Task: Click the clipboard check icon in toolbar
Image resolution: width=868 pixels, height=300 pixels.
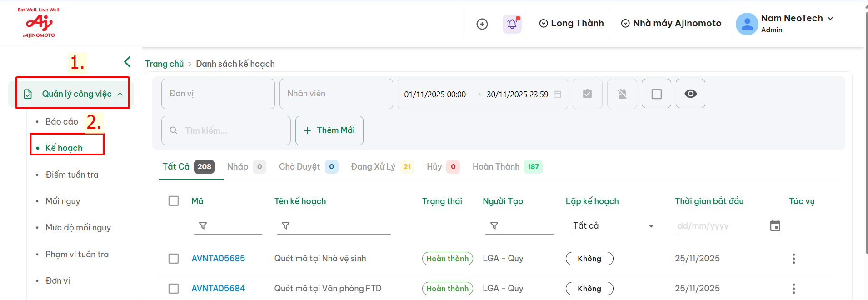Action: (x=587, y=94)
